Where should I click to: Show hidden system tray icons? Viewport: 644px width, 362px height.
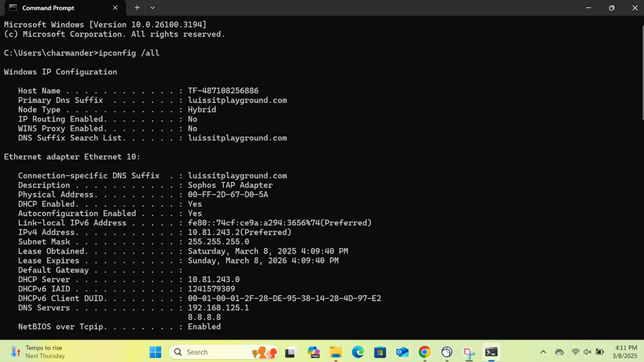point(543,352)
